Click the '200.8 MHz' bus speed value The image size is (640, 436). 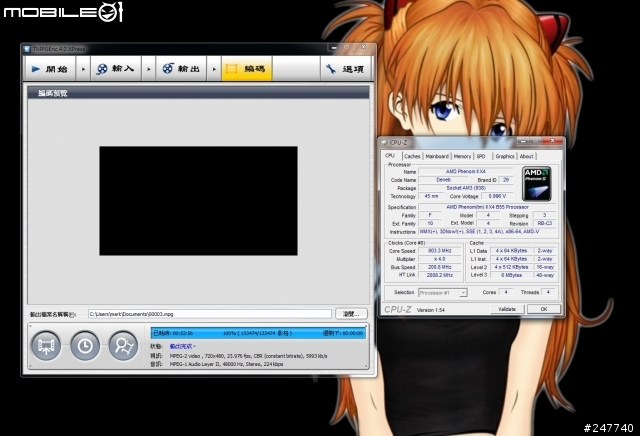tap(440, 267)
